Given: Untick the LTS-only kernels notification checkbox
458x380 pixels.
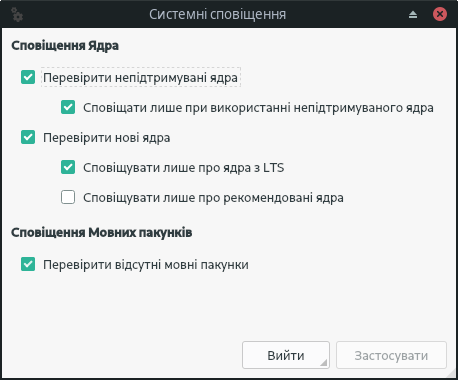Looking at the screenshot, I should pos(68,167).
